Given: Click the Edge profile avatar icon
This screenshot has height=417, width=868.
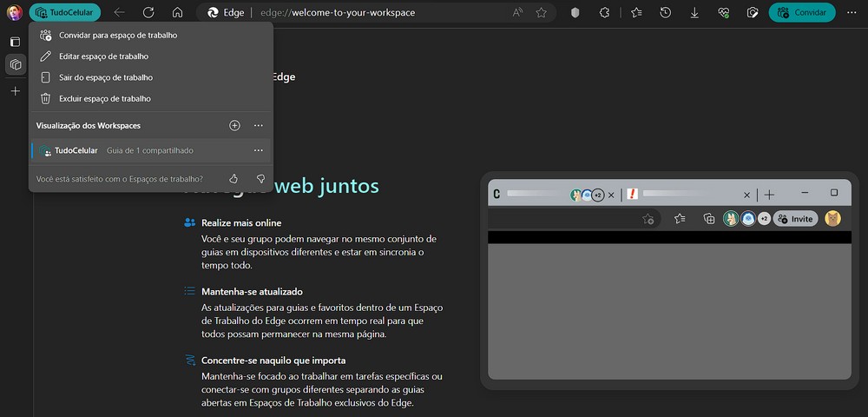Looking at the screenshot, I should point(15,13).
